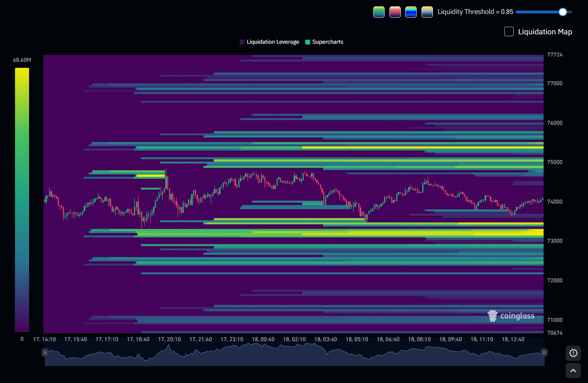This screenshot has height=383, width=588.
Task: Open the alerts notification icon
Action: [573, 353]
